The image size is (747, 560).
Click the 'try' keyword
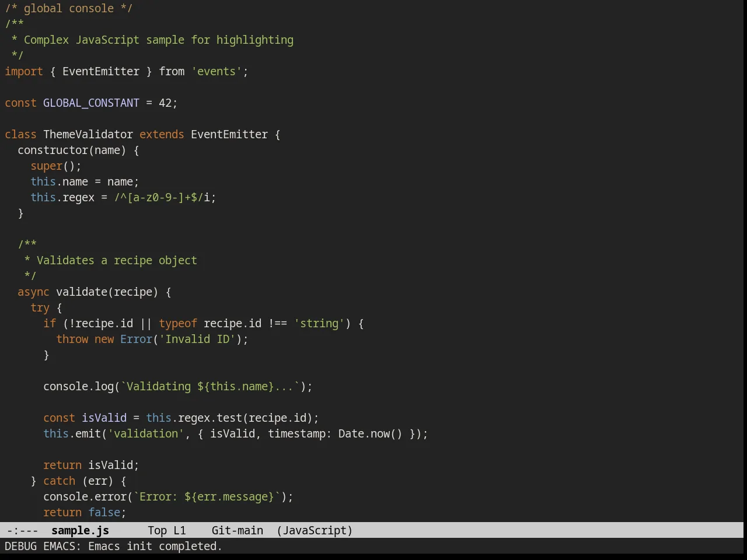click(40, 307)
